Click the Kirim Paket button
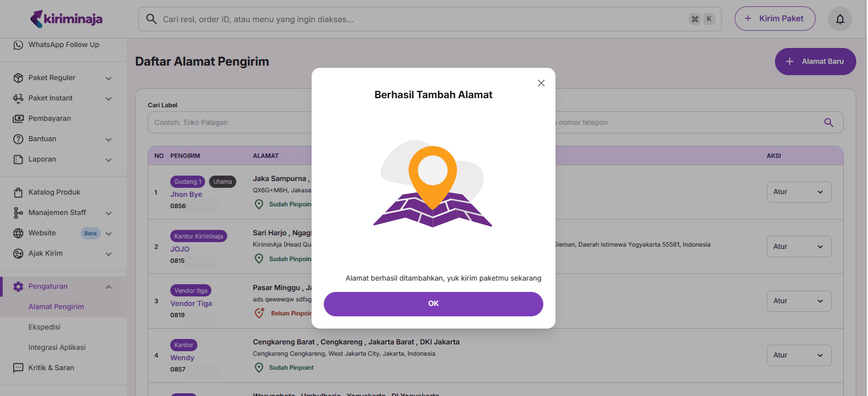Viewport: 868px width, 396px height. point(774,19)
